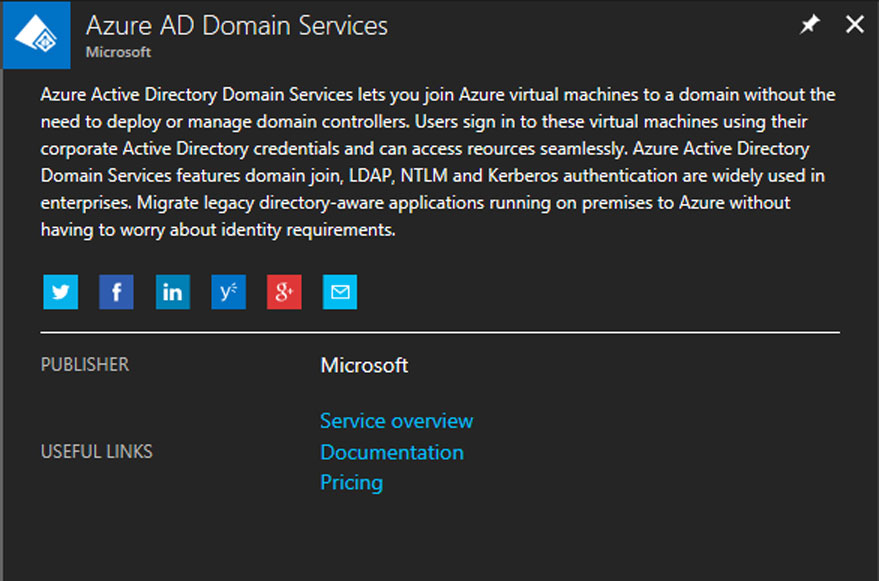Open the Service overview link
The image size is (879, 581).
(396, 421)
